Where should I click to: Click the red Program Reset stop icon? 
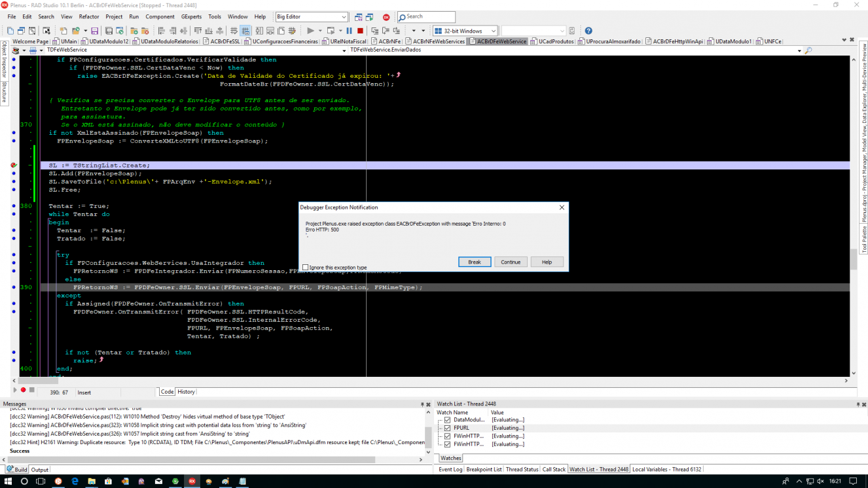point(360,31)
